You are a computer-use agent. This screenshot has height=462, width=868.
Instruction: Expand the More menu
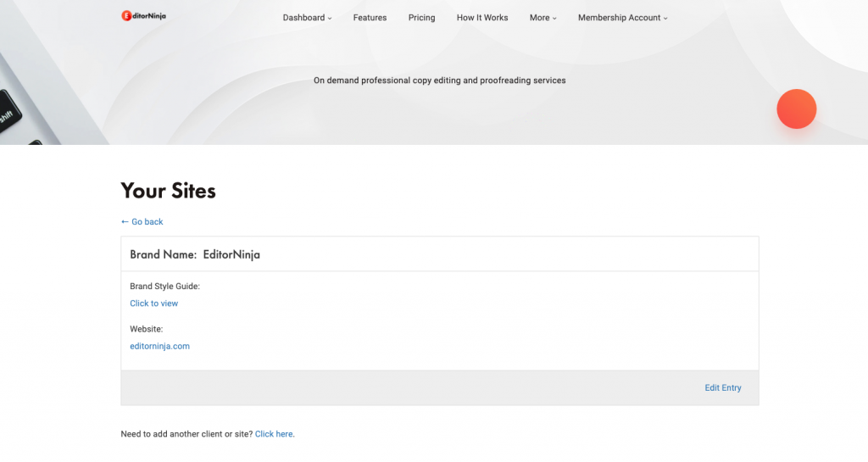coord(543,18)
